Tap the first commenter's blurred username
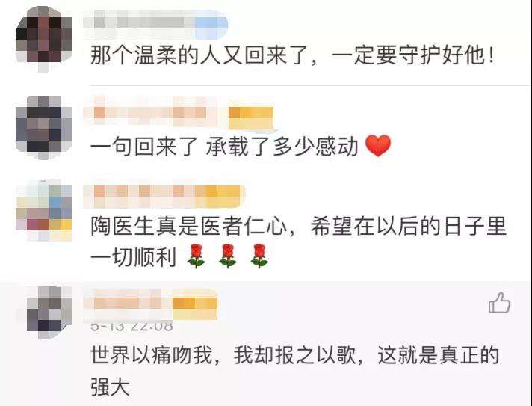This screenshot has height=406, width=532. pos(155,24)
